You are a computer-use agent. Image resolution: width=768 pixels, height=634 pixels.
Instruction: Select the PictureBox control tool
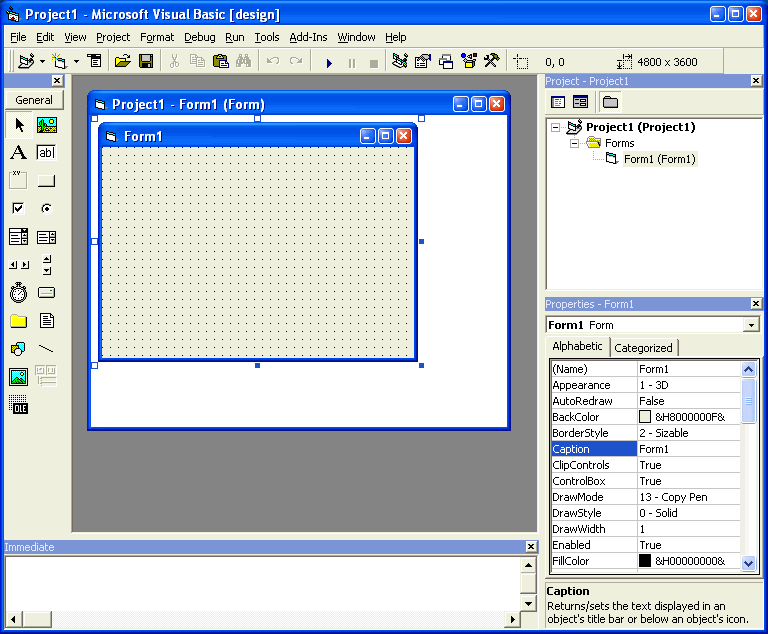[47, 125]
